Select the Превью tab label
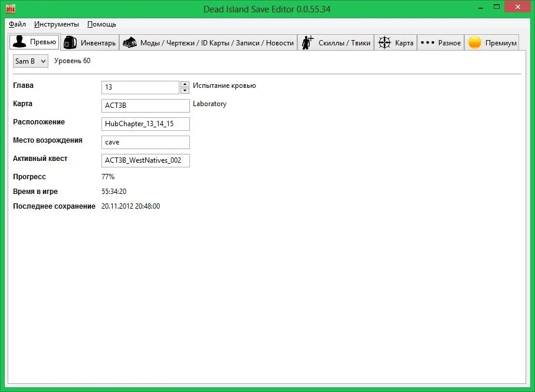 43,42
